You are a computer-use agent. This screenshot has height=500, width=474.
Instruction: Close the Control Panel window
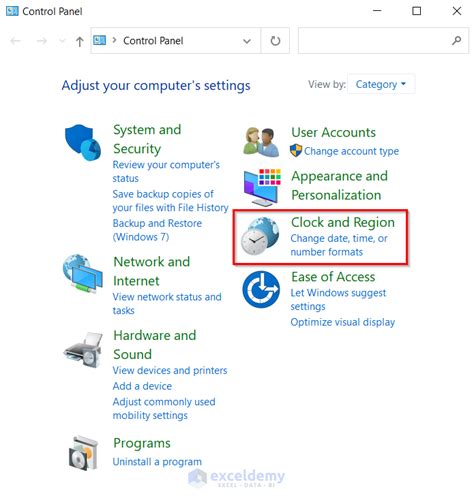457,11
